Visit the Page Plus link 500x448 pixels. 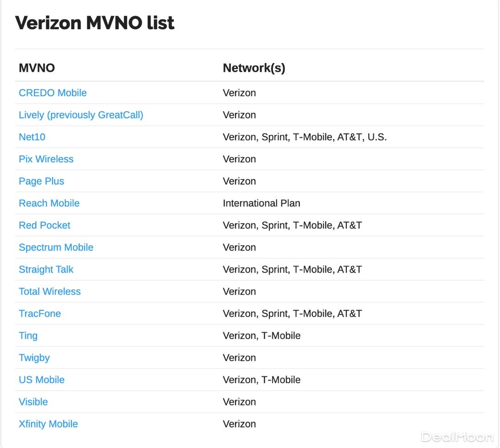click(41, 181)
